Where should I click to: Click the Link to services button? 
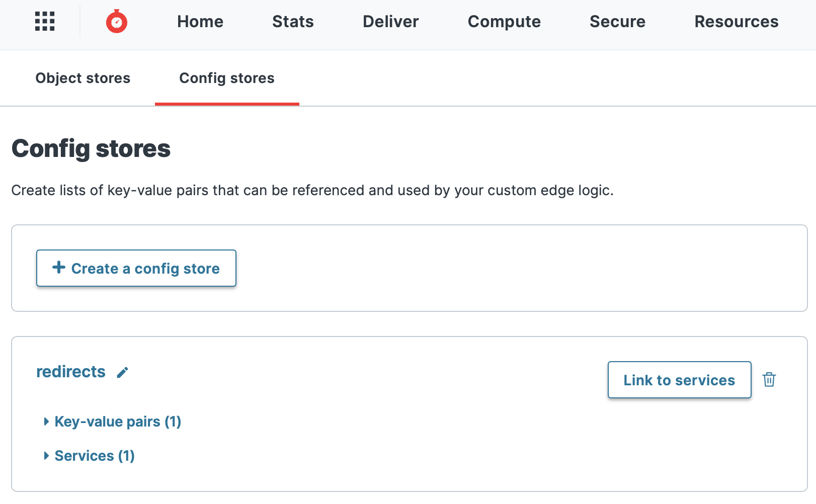point(679,380)
